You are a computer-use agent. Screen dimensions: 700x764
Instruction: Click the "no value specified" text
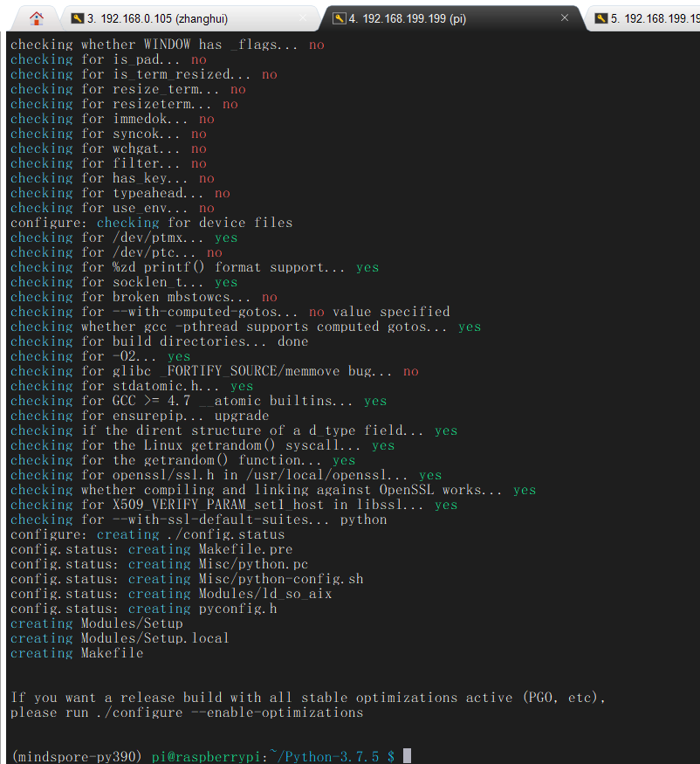click(x=379, y=312)
